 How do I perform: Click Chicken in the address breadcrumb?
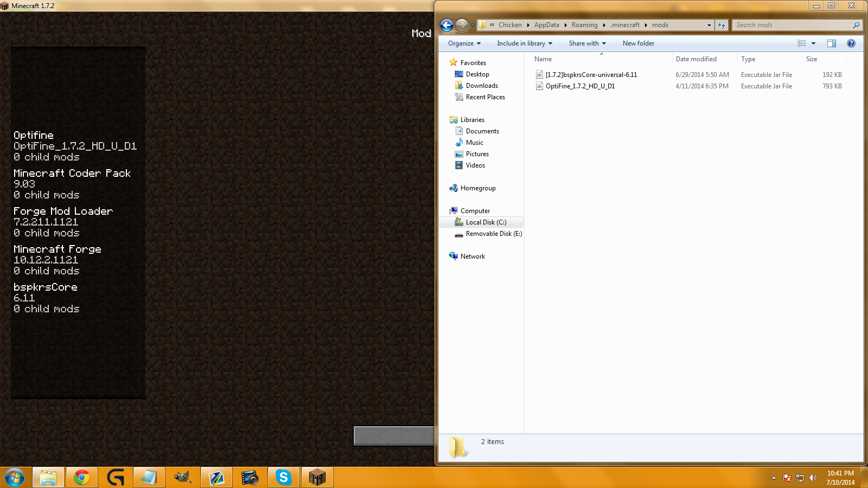pos(510,25)
